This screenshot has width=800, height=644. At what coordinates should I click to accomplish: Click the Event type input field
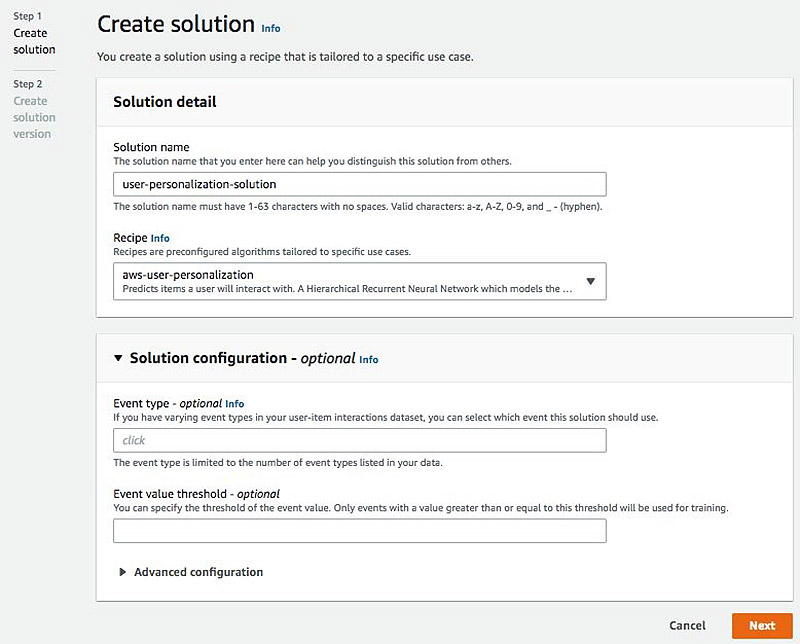point(360,440)
